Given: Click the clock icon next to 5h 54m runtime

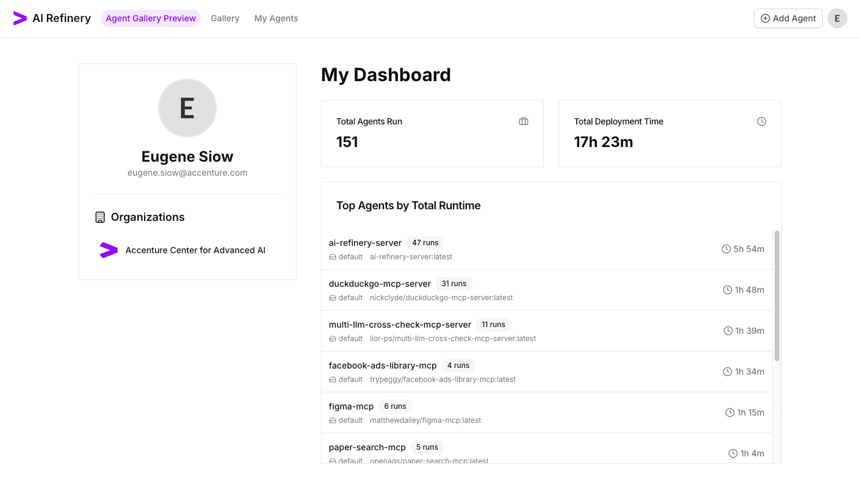Looking at the screenshot, I should coord(726,248).
